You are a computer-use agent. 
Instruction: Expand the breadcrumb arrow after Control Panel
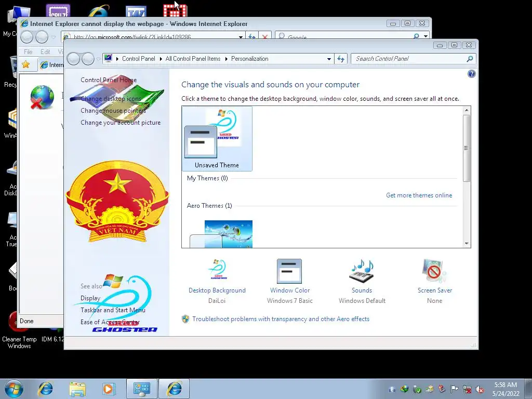(161, 59)
